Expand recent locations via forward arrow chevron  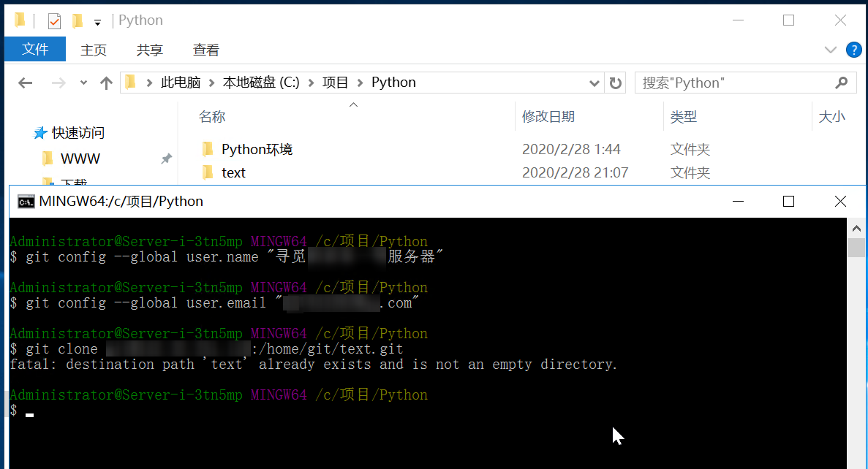pos(83,83)
